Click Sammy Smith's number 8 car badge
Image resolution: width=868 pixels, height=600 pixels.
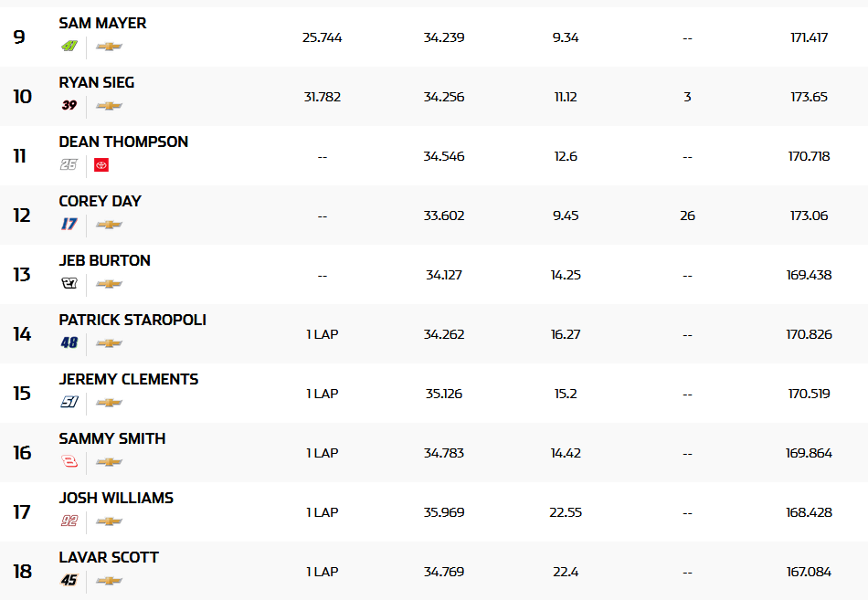(x=69, y=462)
